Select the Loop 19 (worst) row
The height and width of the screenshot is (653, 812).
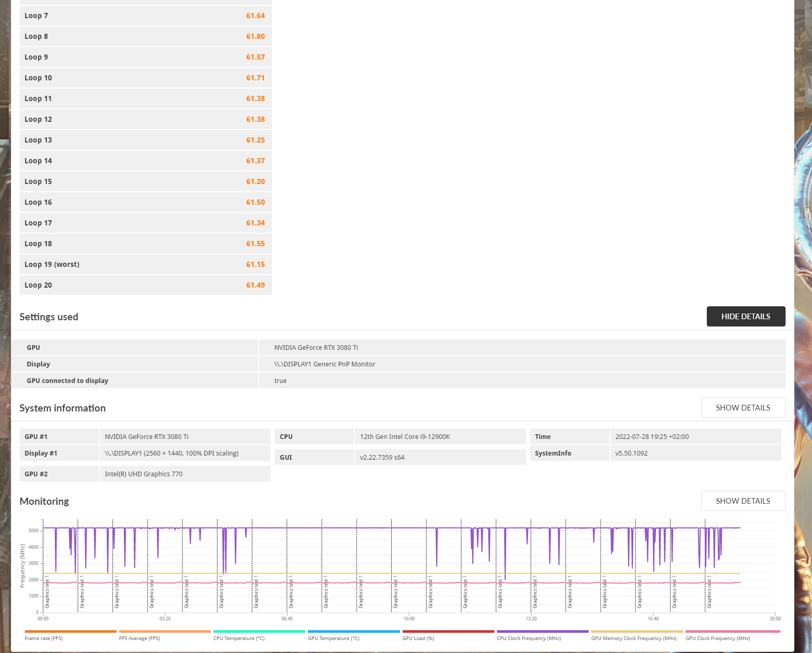click(146, 264)
